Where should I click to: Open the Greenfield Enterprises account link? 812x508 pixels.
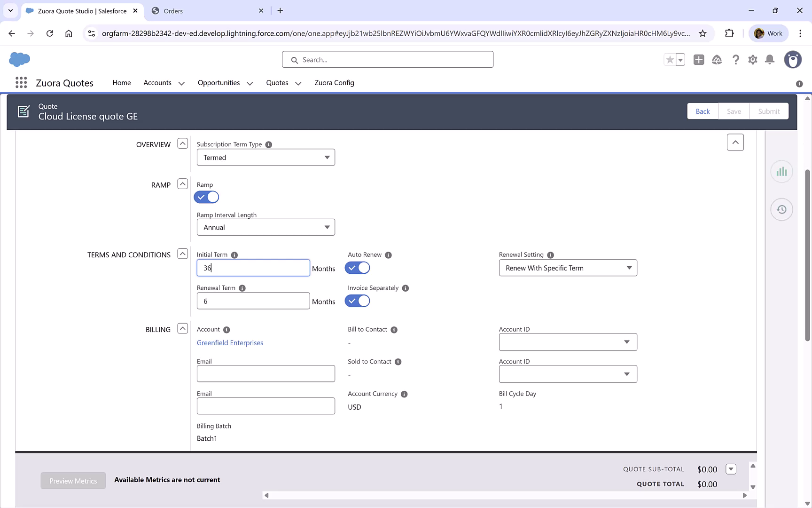230,342
